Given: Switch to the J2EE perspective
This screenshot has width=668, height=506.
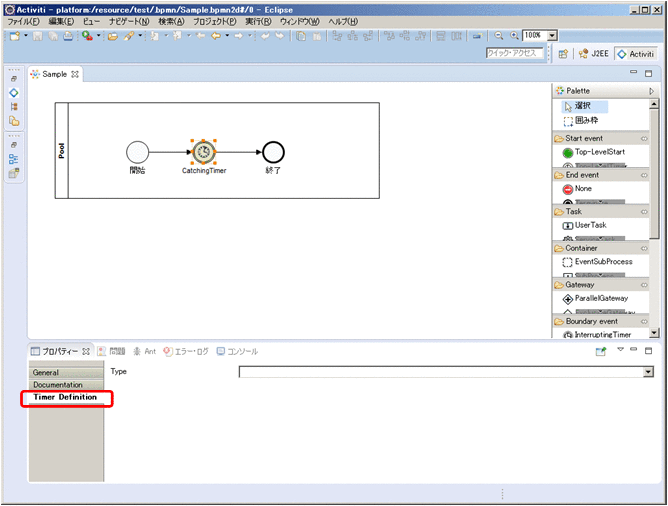Looking at the screenshot, I should pos(594,54).
